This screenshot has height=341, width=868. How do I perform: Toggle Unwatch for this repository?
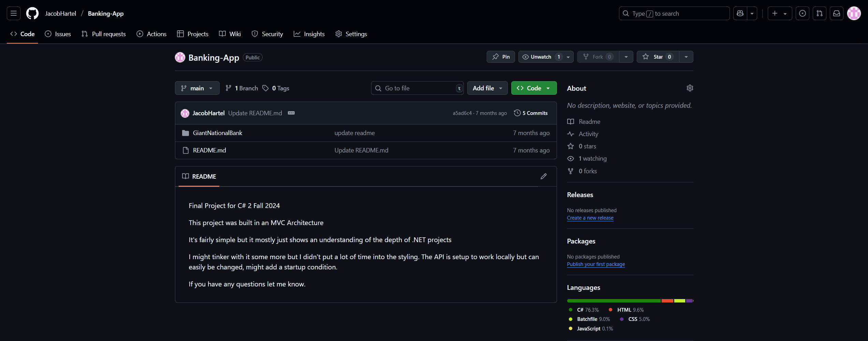point(541,57)
